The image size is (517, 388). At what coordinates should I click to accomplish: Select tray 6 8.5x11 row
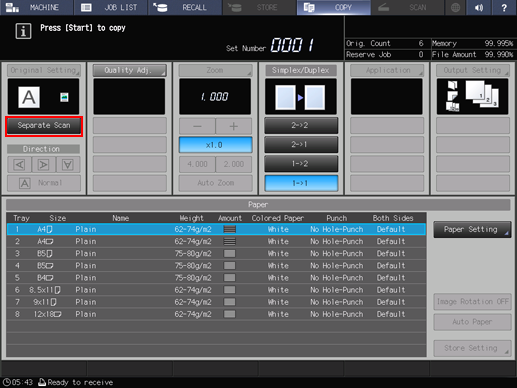tap(216, 290)
